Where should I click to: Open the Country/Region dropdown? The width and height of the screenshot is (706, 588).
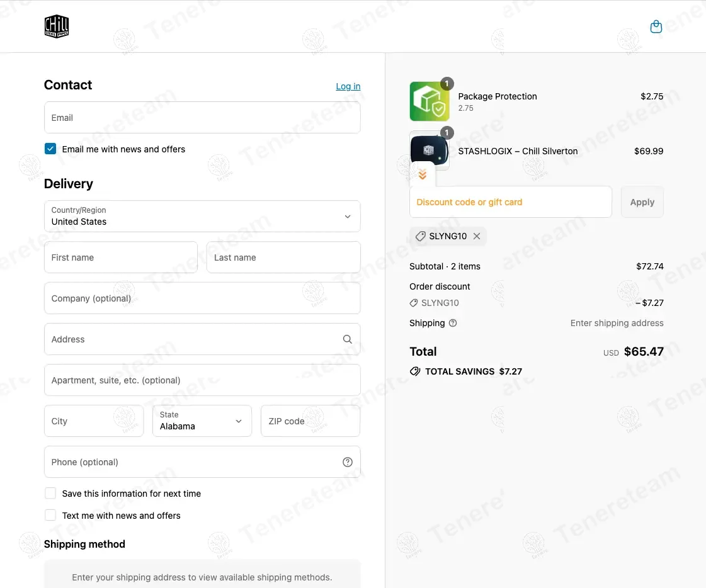[x=202, y=216]
